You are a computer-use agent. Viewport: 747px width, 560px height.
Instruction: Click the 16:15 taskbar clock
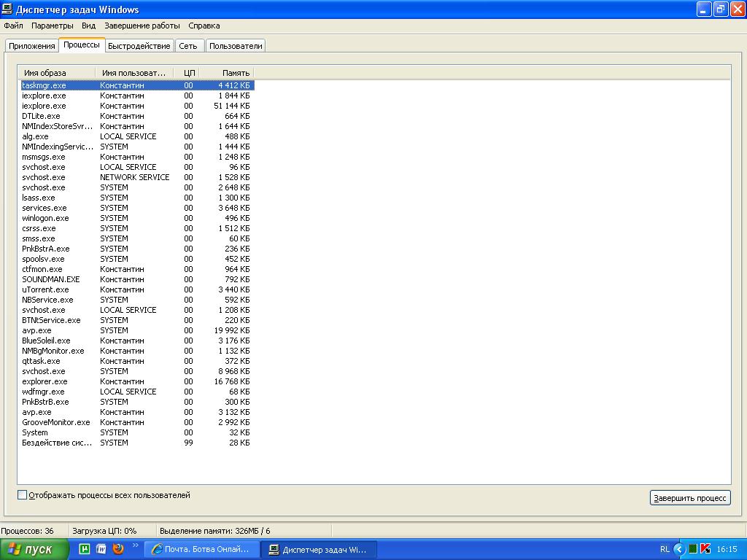coord(727,549)
